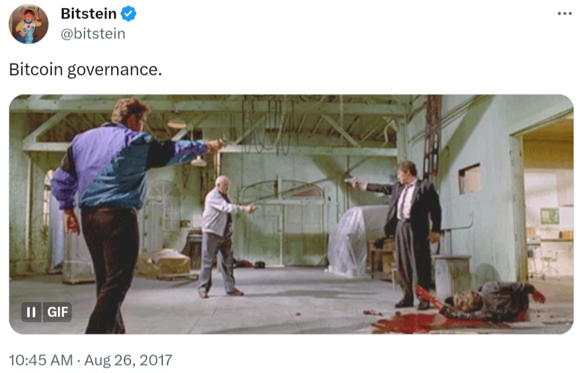Click the cardboard boxes in the GIF
588x373 pixels.
(164, 263)
